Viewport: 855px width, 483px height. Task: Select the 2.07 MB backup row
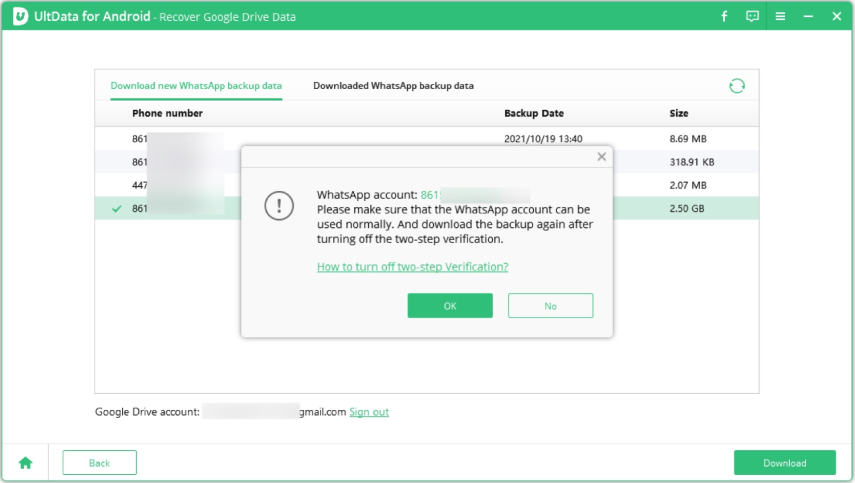tap(426, 185)
